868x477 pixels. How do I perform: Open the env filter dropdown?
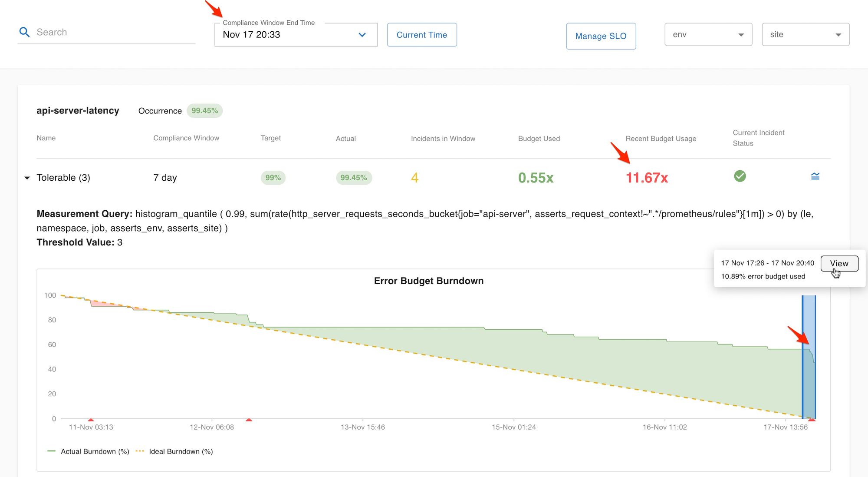(x=708, y=35)
